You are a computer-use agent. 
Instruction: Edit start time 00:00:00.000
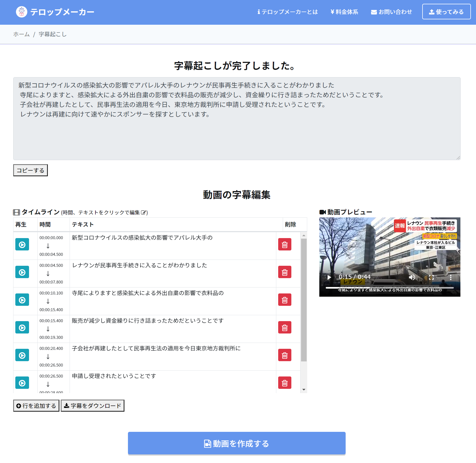(x=51, y=238)
